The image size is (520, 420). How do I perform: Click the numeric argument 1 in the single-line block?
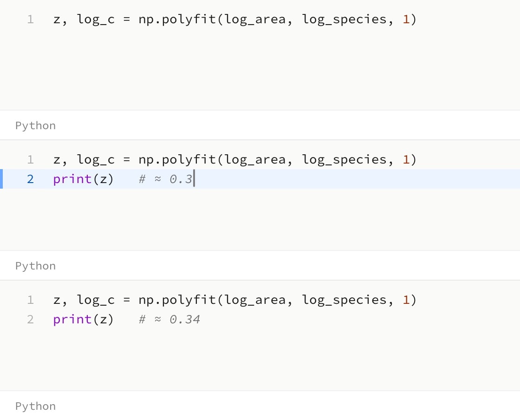[x=406, y=19]
